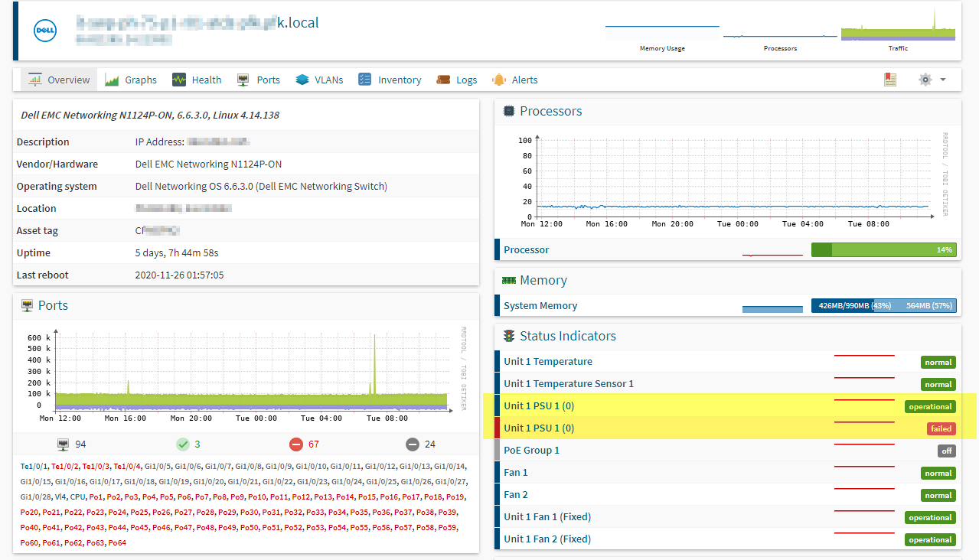Switch to the Graphs tab
Viewport: 979px width, 560px height.
(131, 80)
